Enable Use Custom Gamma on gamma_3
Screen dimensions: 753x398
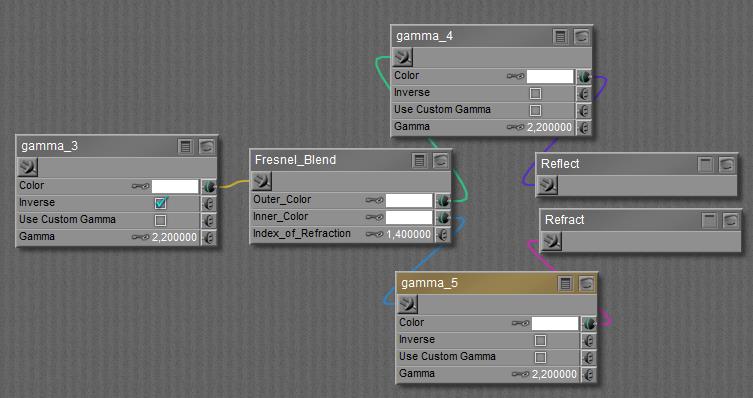tap(160, 220)
